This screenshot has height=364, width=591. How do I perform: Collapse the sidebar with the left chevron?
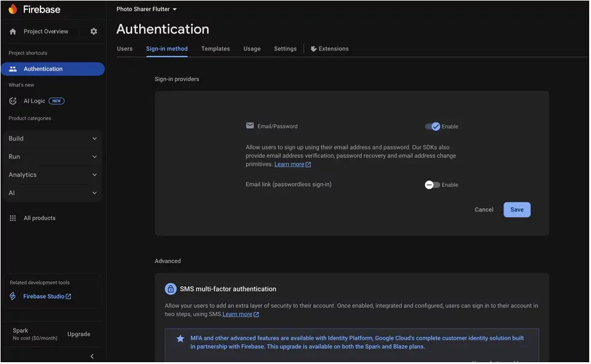tap(92, 357)
